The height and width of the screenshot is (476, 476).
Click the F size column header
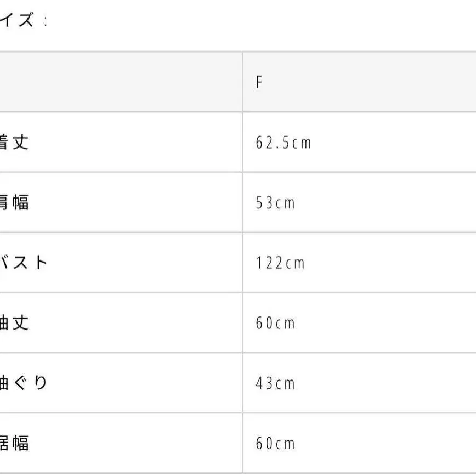tap(259, 82)
